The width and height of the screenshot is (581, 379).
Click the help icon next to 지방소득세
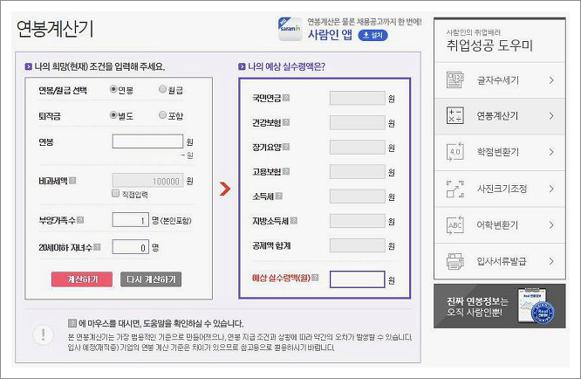pos(293,221)
